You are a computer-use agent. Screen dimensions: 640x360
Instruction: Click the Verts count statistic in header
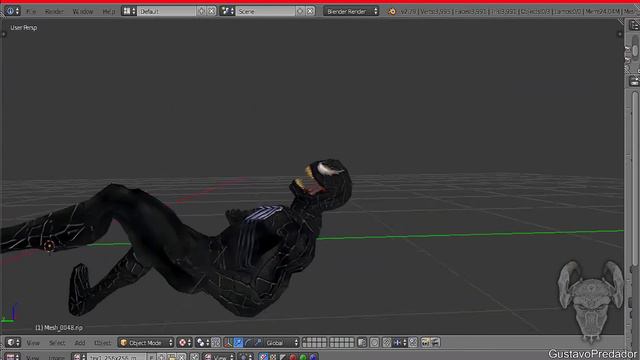[436, 11]
